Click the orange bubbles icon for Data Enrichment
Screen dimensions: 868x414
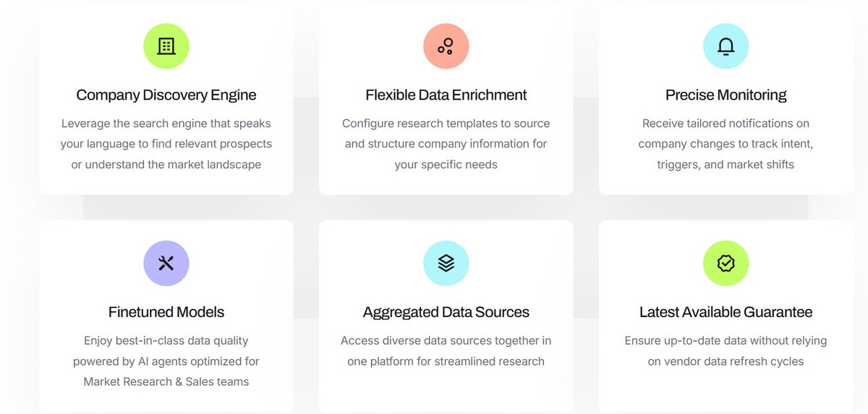tap(446, 46)
